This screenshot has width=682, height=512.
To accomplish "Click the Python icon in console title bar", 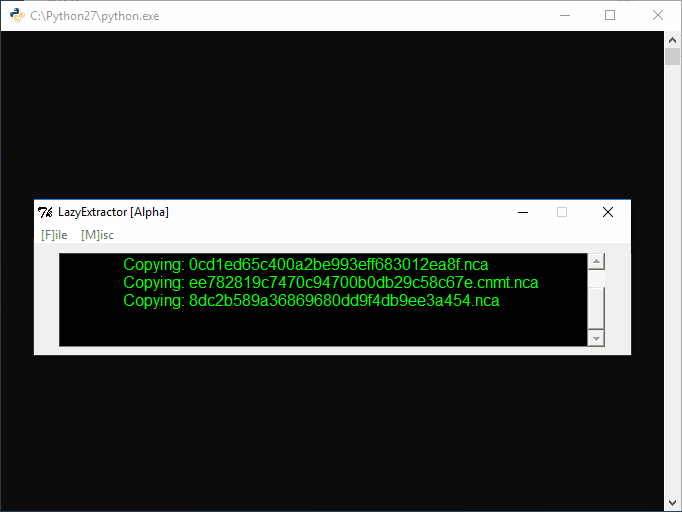I will (x=15, y=16).
